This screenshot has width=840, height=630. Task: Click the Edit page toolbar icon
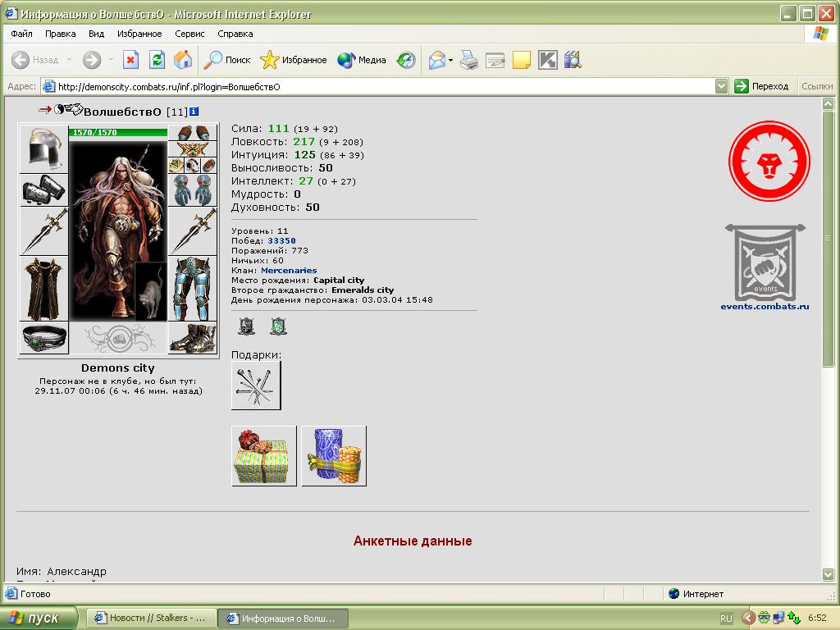point(495,60)
